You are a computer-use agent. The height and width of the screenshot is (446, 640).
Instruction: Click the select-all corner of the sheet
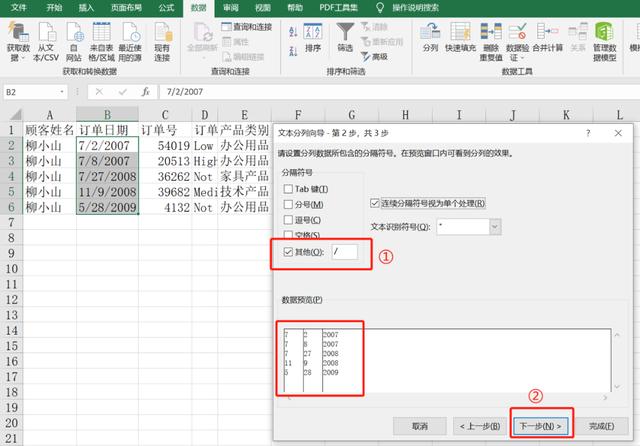pyautogui.click(x=15, y=114)
